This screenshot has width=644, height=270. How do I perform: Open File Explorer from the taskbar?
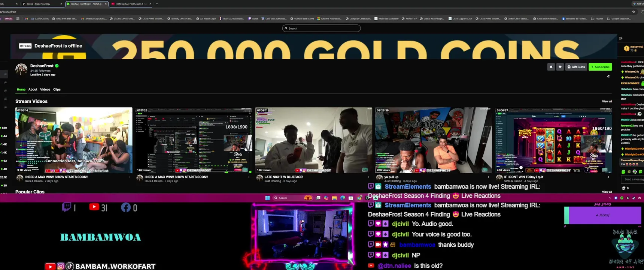click(x=334, y=198)
